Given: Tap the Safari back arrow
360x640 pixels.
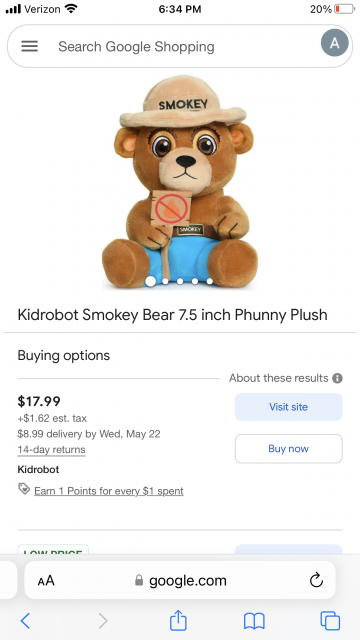Looking at the screenshot, I should (25, 621).
